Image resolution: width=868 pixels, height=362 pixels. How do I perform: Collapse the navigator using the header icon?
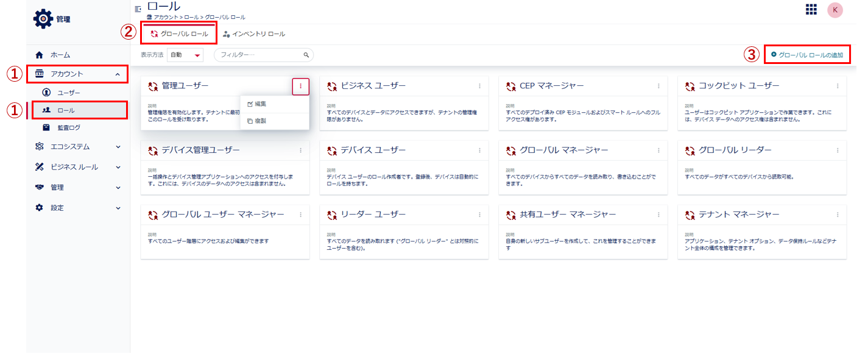click(x=138, y=9)
